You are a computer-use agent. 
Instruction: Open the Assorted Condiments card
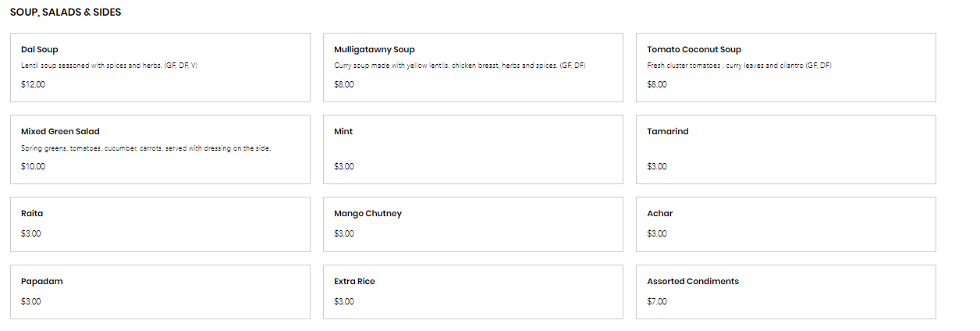(692, 281)
